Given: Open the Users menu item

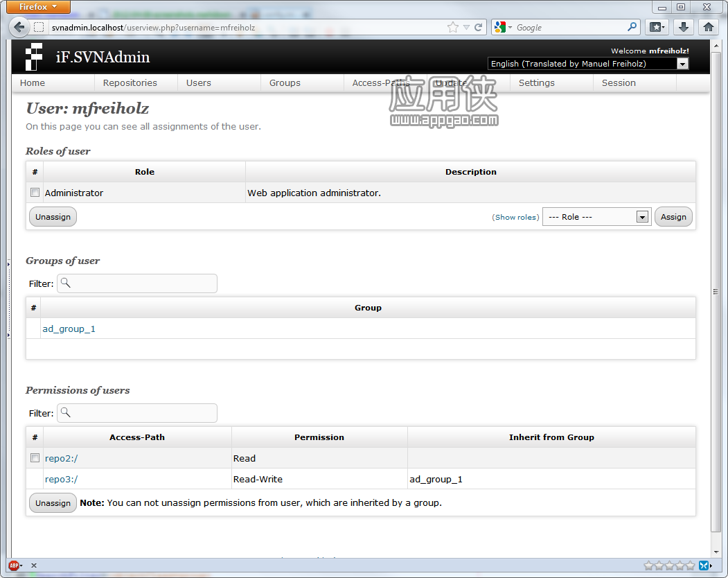Looking at the screenshot, I should click(199, 82).
